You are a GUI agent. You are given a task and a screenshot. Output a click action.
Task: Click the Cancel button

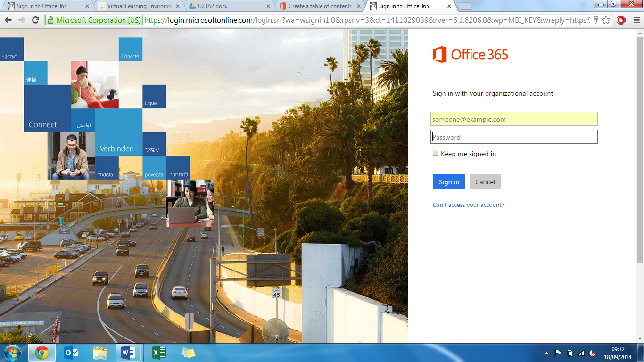click(485, 181)
